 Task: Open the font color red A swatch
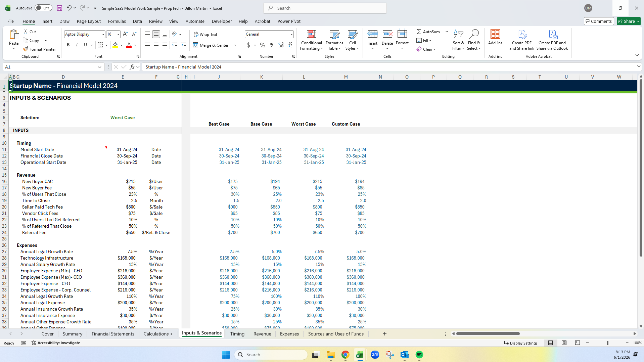(x=129, y=45)
